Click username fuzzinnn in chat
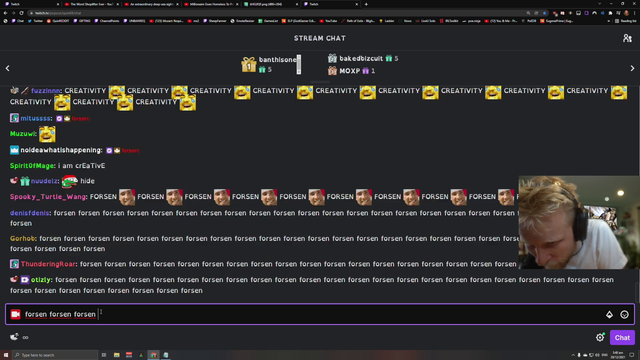 point(46,91)
